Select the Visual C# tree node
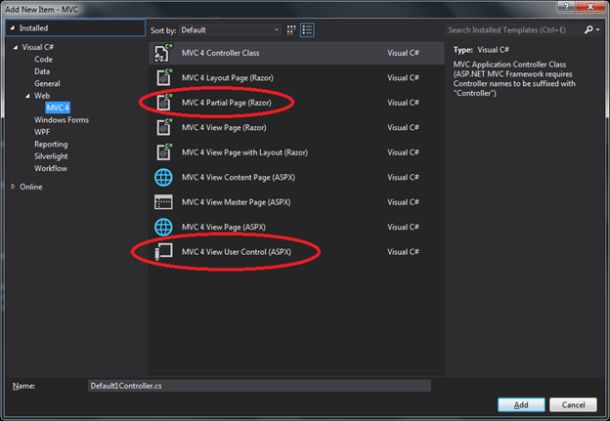610x421 pixels. pos(38,47)
